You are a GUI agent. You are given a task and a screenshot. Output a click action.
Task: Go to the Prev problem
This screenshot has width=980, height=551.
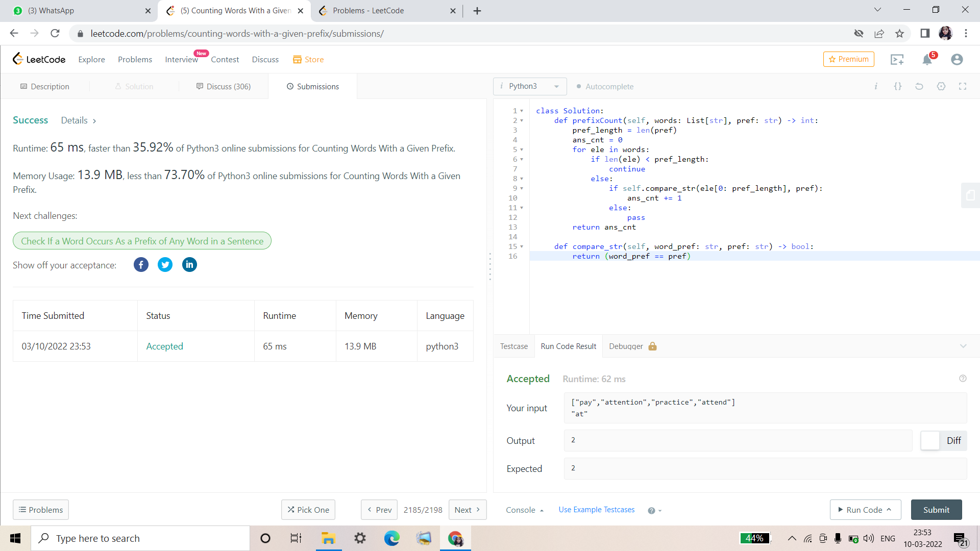[x=380, y=510]
